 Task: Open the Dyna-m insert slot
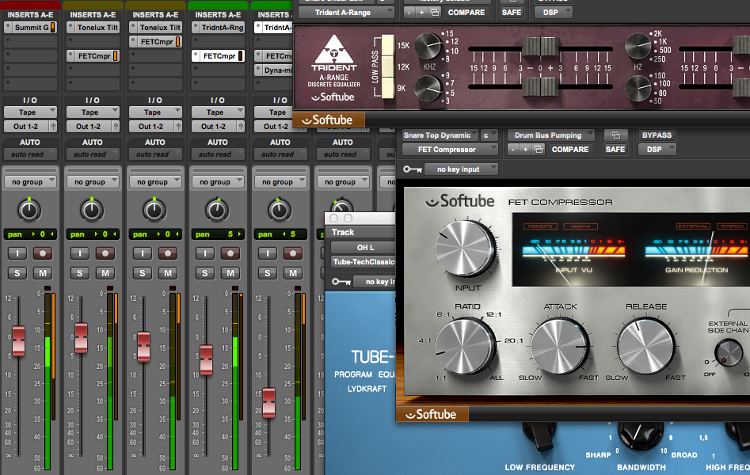(x=274, y=70)
